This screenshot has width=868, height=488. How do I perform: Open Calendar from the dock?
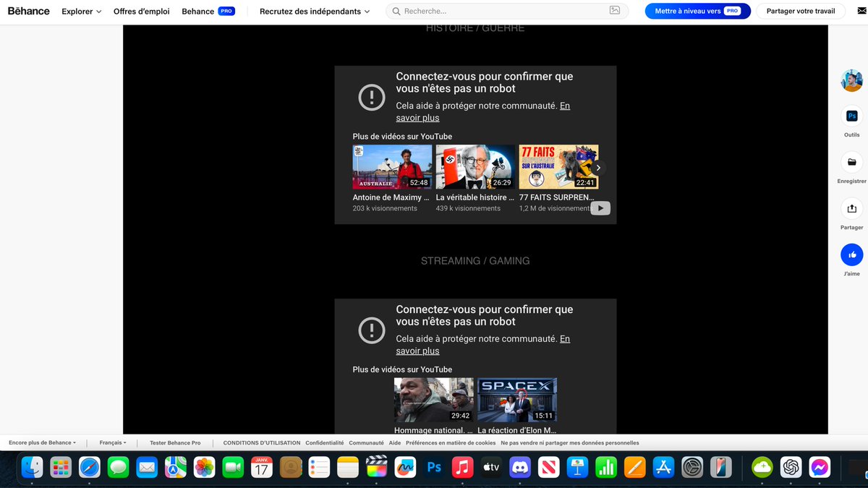(x=262, y=467)
